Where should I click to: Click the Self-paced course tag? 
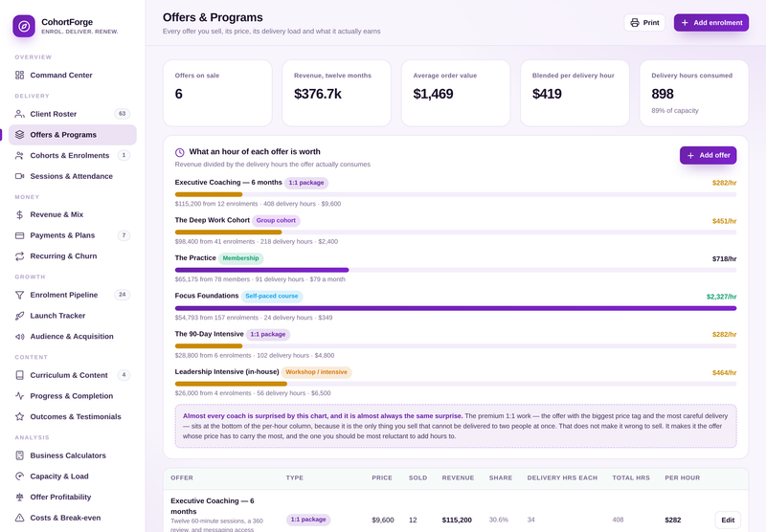point(272,296)
